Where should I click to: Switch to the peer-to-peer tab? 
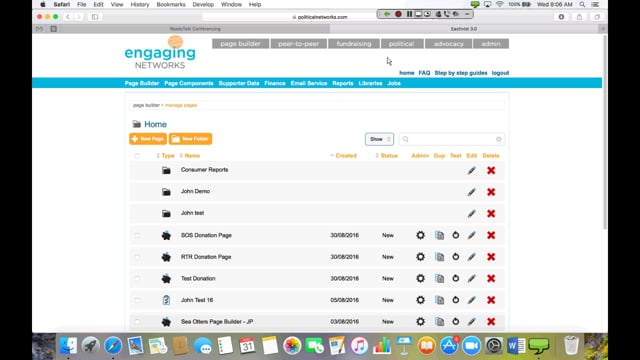point(299,44)
